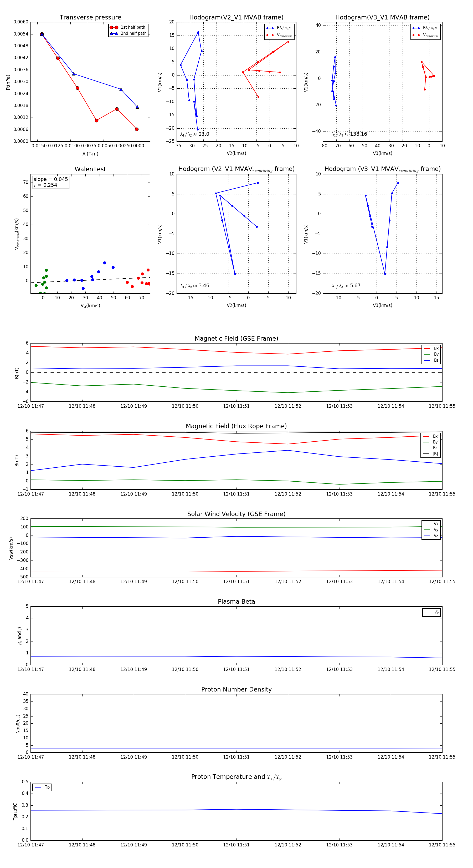Click "12/10 11:54" tick under Solar Wind Velocity plot
The width and height of the screenshot is (473, 868).
pyautogui.click(x=391, y=582)
